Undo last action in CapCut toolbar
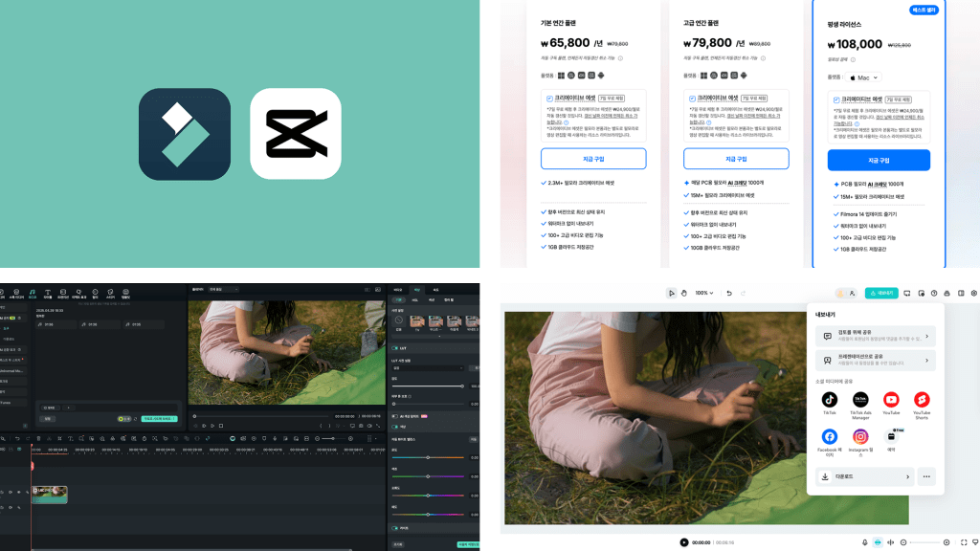The height and width of the screenshot is (551, 980). (x=728, y=293)
